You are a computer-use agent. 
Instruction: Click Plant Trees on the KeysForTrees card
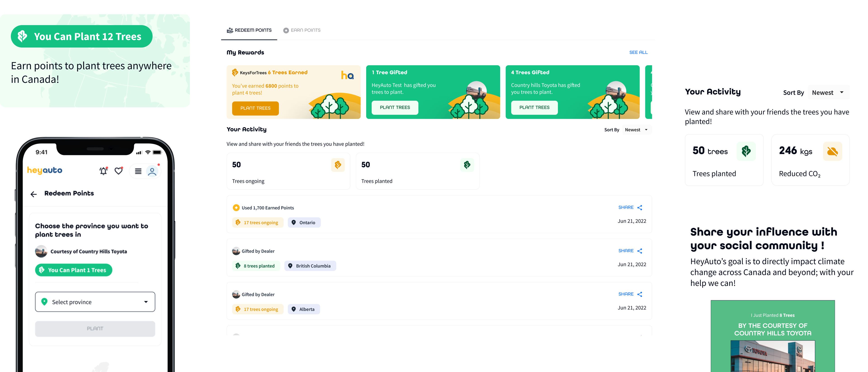(255, 108)
